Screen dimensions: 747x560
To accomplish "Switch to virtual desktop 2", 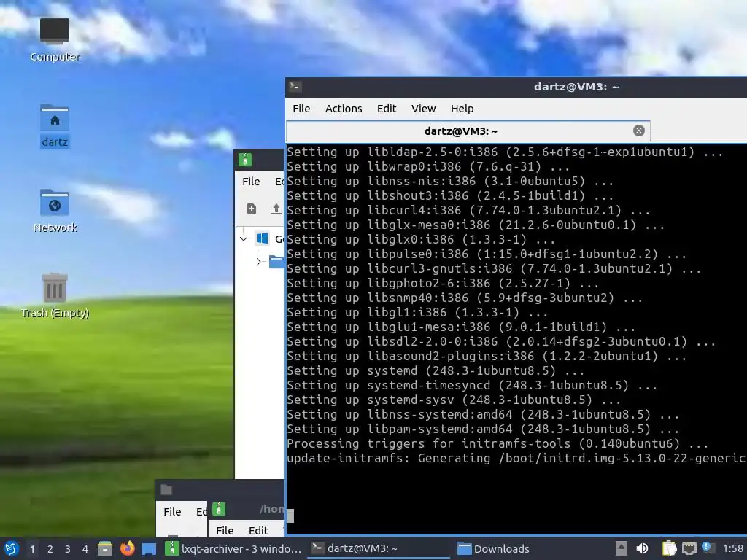I will (50, 549).
